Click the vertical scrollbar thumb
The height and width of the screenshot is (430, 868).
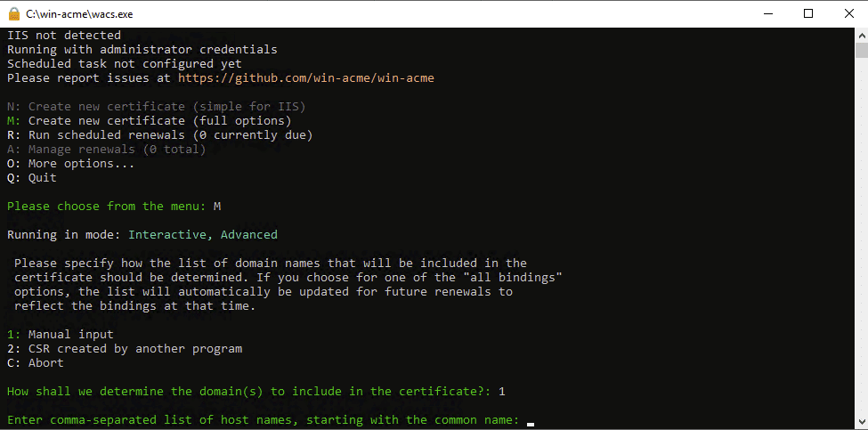pyautogui.click(x=862, y=49)
